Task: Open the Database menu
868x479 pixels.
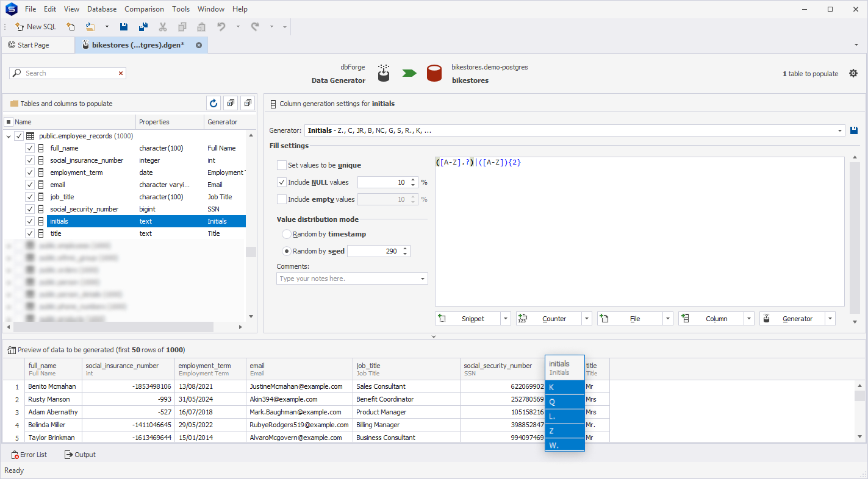Action: pos(102,9)
